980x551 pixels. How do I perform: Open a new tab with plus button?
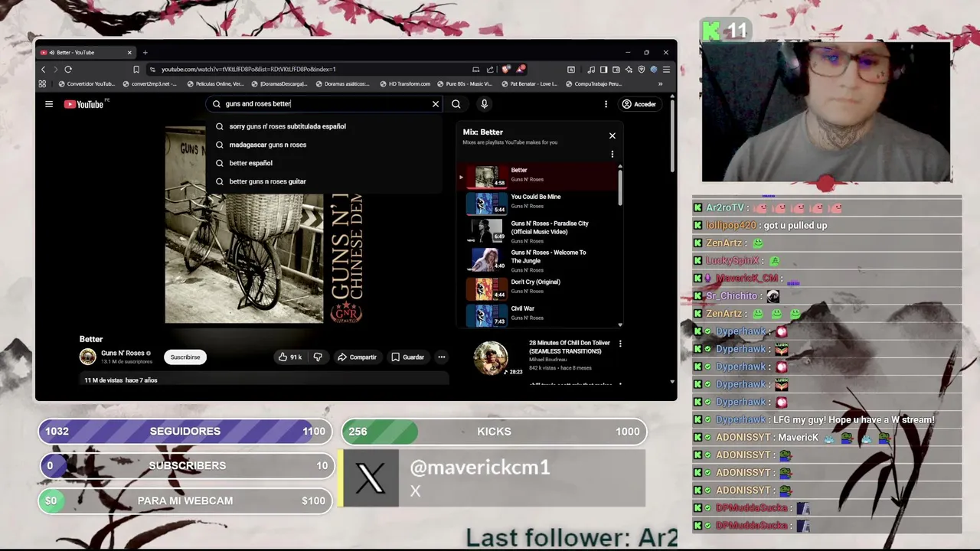tap(145, 53)
